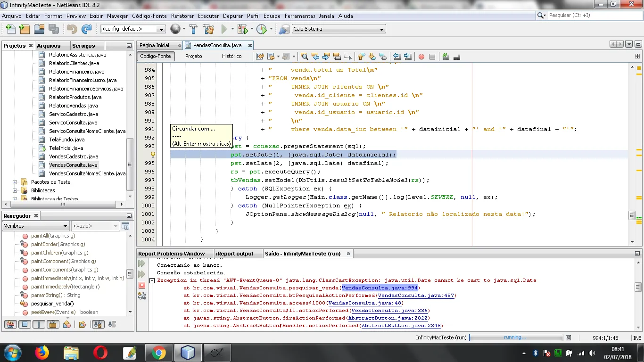Click the New Project toolbar icon
The width and height of the screenshot is (644, 362).
tap(25, 29)
